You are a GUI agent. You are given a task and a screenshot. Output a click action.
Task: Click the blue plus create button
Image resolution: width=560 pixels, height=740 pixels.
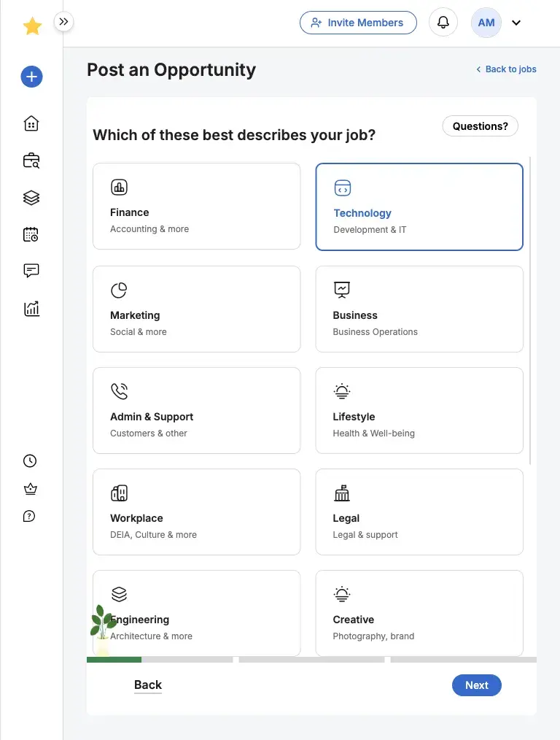point(31,77)
